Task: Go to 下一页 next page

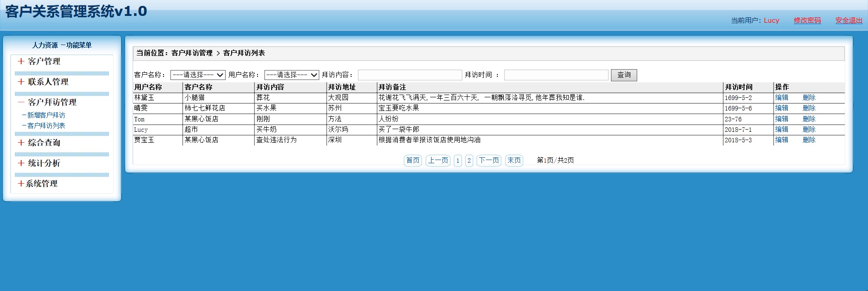Action: [x=489, y=161]
